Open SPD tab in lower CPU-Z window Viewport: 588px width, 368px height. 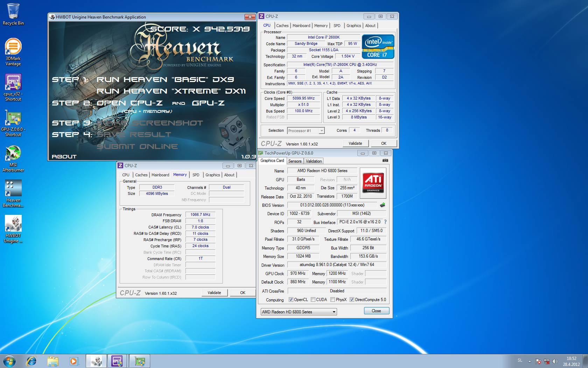(196, 175)
